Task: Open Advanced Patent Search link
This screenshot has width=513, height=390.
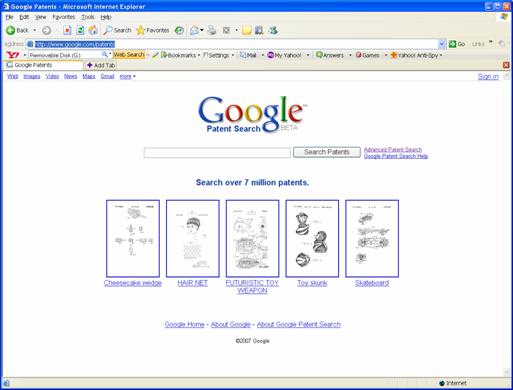Action: (x=393, y=150)
